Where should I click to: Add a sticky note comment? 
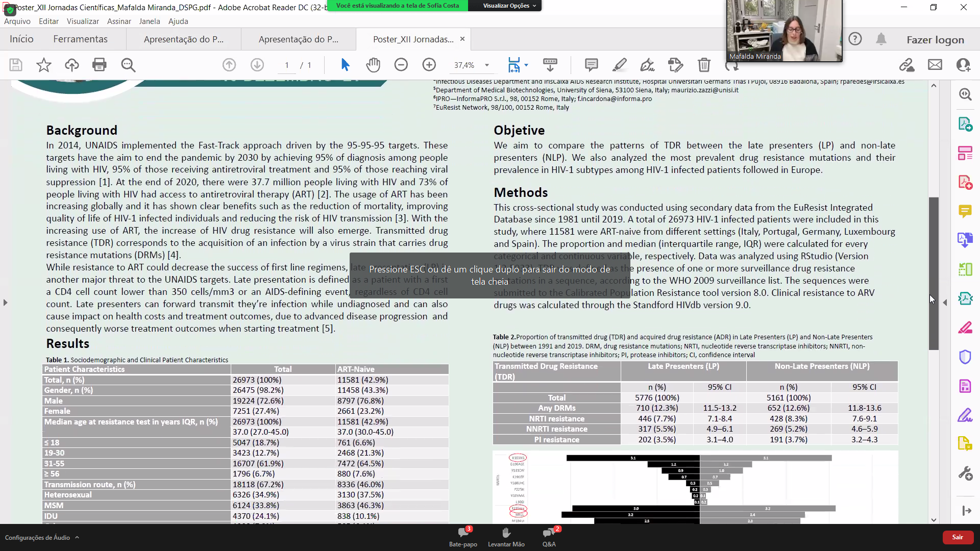click(591, 65)
